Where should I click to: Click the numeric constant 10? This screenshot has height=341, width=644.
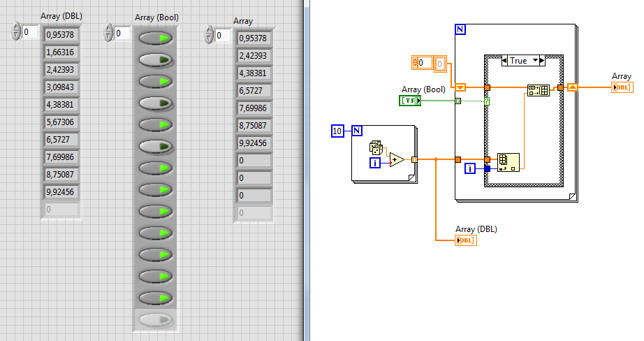[337, 131]
